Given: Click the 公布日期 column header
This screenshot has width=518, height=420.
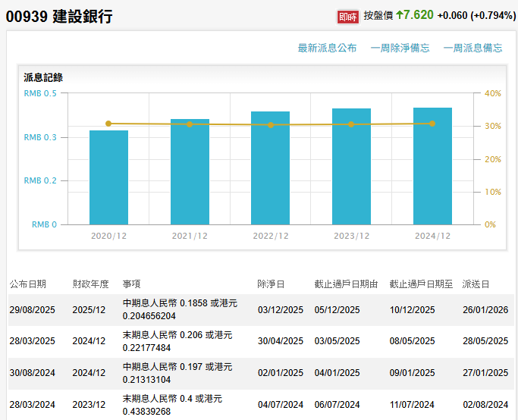Looking at the screenshot, I should pos(28,284).
